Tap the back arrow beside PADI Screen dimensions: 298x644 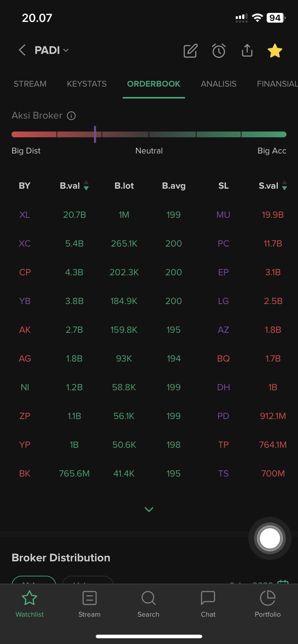[x=22, y=50]
